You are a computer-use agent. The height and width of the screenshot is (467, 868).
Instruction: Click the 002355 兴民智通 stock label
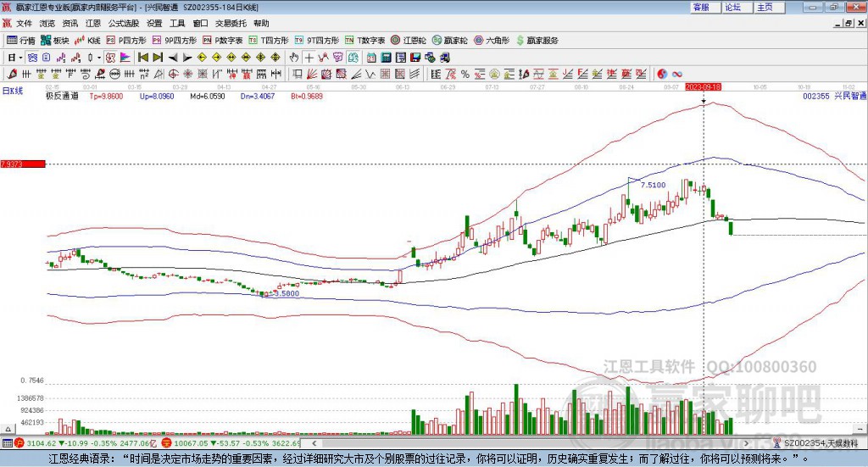pos(834,97)
